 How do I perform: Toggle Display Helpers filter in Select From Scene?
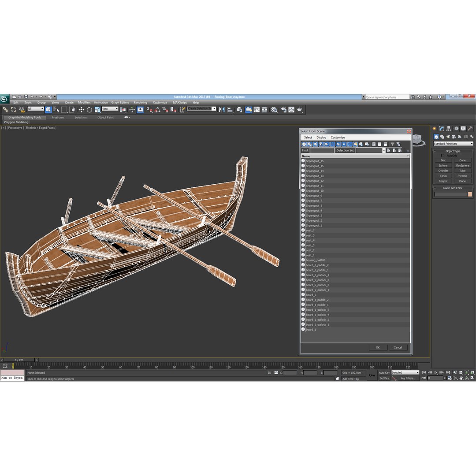(x=327, y=144)
